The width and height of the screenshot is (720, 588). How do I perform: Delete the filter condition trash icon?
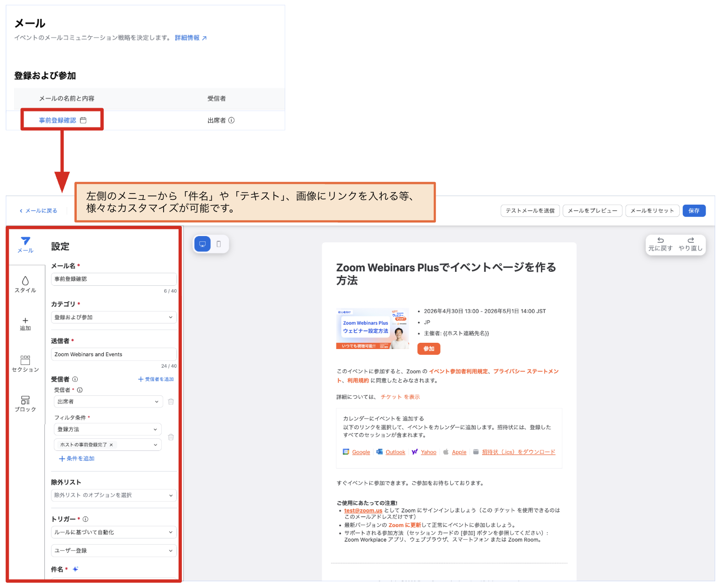(171, 437)
